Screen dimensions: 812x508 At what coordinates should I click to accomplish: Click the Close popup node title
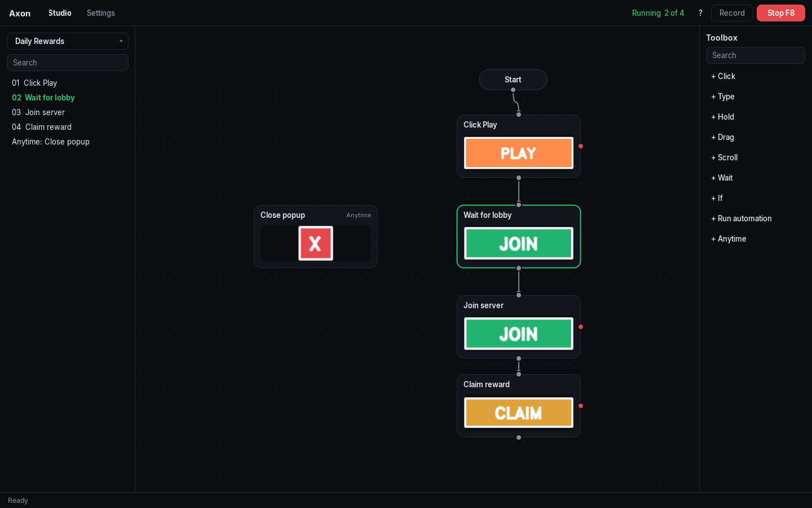pyautogui.click(x=283, y=215)
